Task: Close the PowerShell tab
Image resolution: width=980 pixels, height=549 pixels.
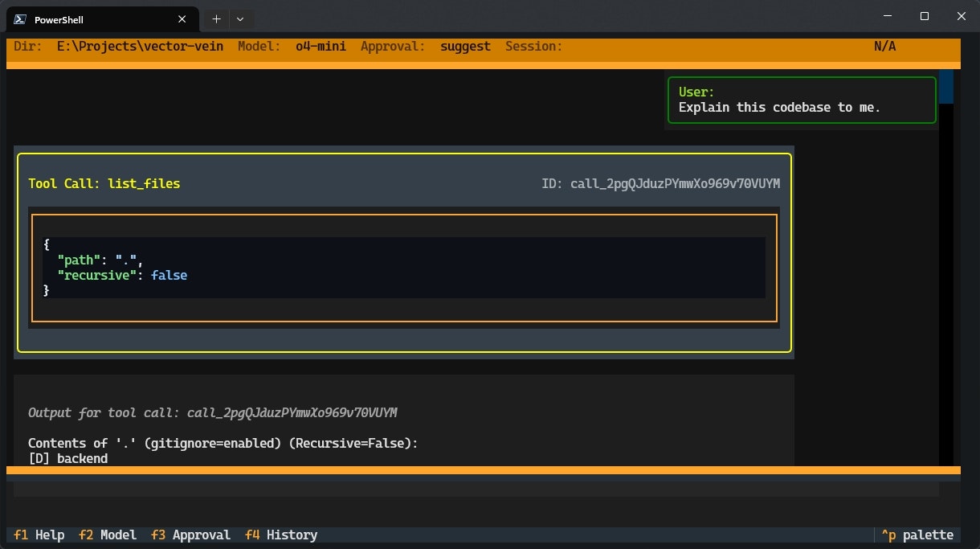Action: [182, 19]
